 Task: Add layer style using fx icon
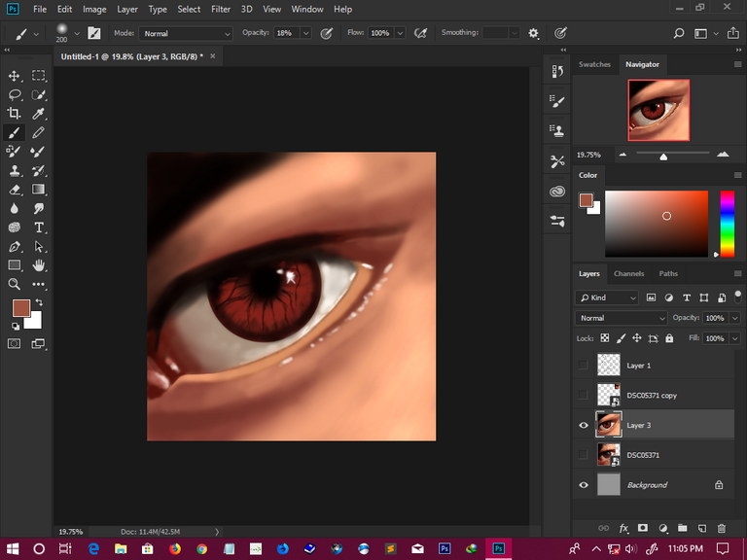(622, 528)
